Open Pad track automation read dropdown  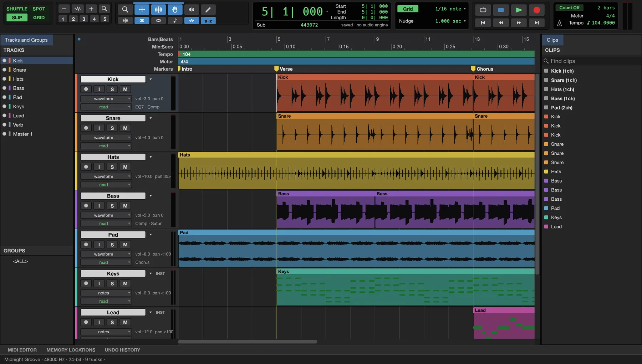pyautogui.click(x=106, y=262)
